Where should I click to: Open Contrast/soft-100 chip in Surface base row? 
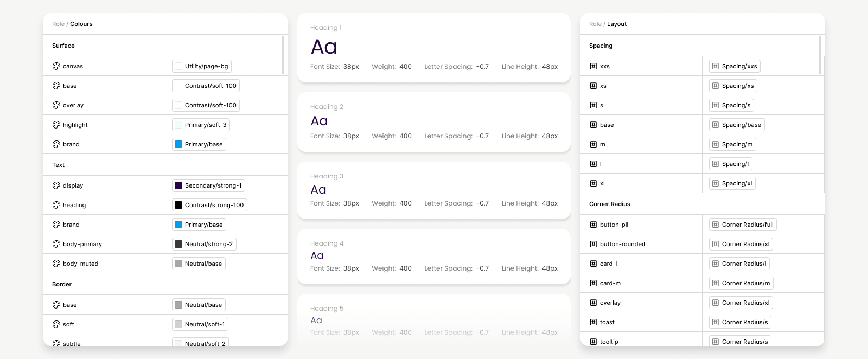click(x=206, y=86)
